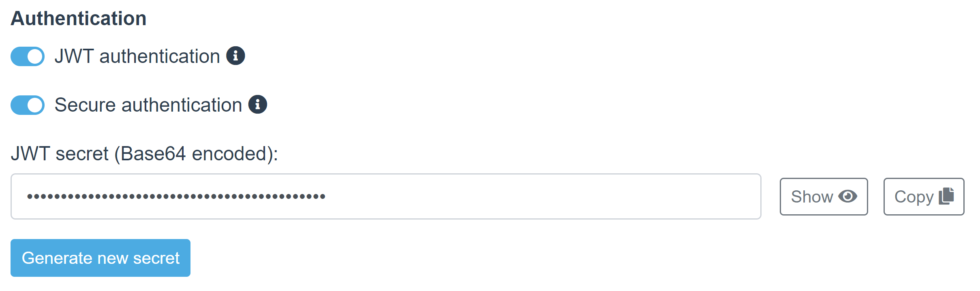Image resolution: width=980 pixels, height=291 pixels.
Task: Click the Show button text
Action: 812,196
